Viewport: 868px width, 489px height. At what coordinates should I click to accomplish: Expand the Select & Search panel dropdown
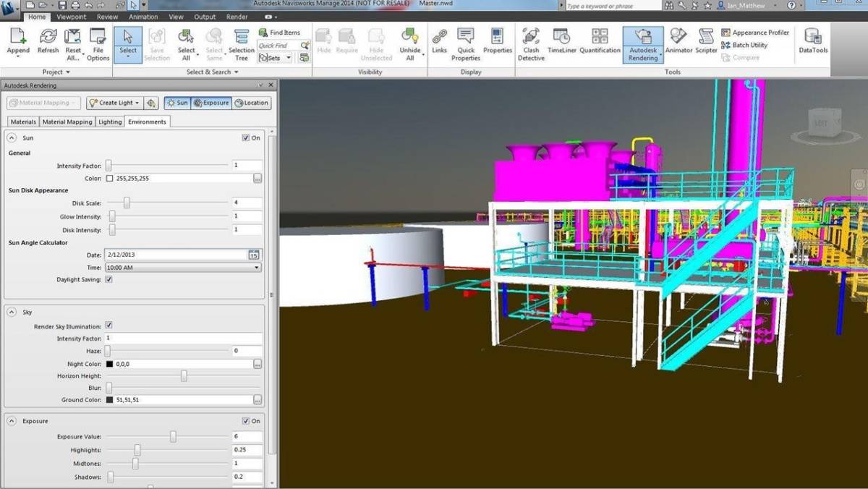tap(213, 72)
